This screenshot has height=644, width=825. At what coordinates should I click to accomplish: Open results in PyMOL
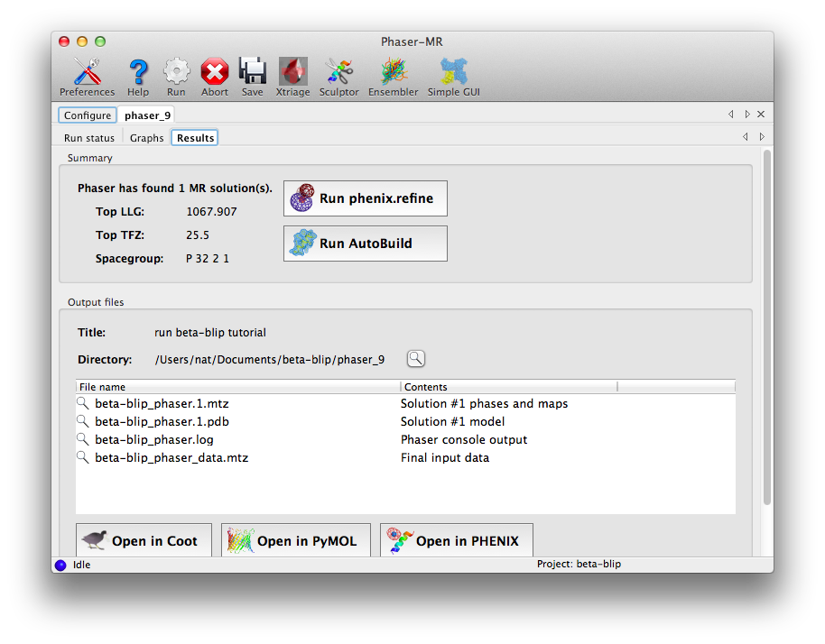point(295,539)
